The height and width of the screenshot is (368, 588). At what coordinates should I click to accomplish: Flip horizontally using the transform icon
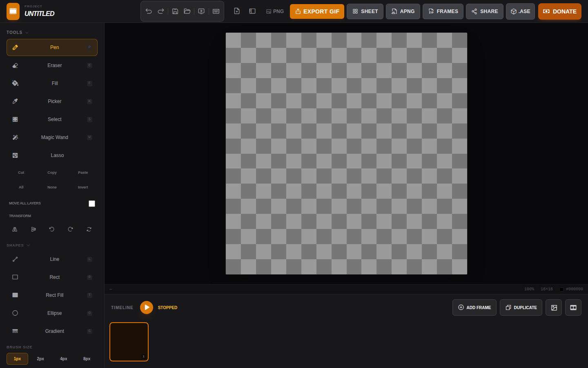coord(15,229)
